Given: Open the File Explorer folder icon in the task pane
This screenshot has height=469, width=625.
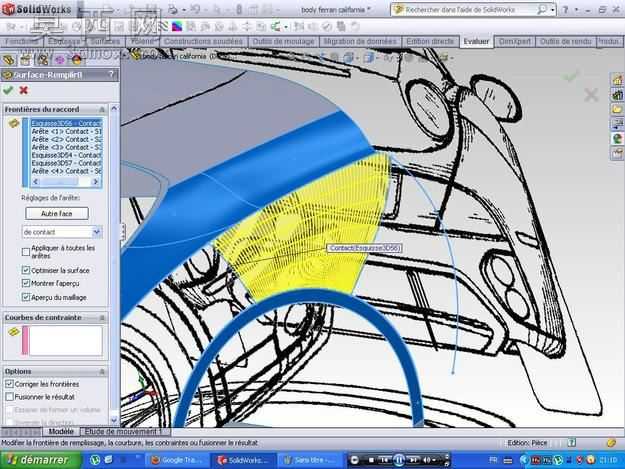Looking at the screenshot, I should click(x=617, y=109).
